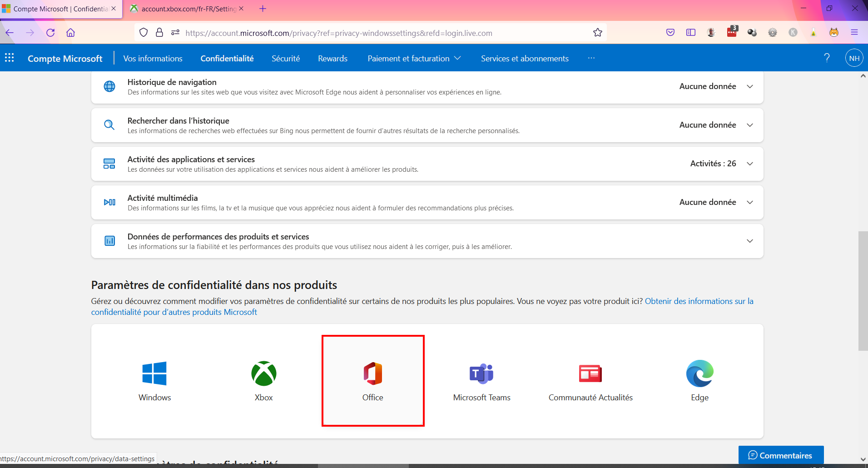
Task: Expand the Activité multimédia section
Action: point(750,202)
